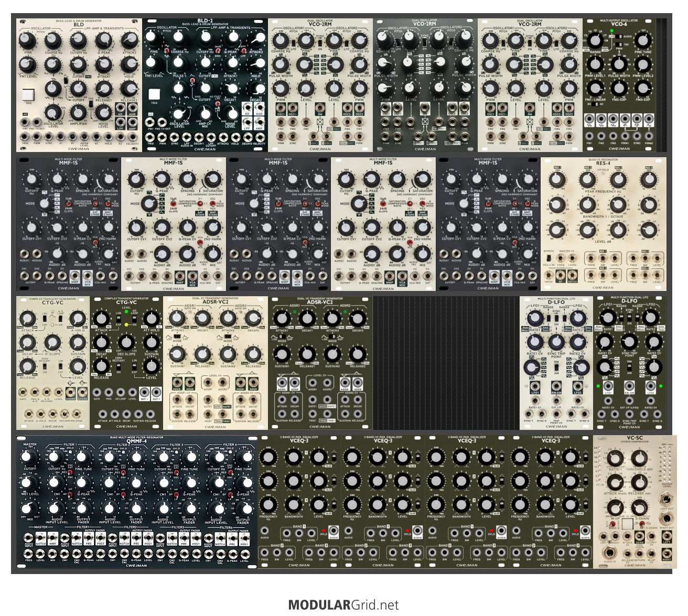Turn the RELEASE sec knob on VC-SC
Screen dimensions: 688x616
pyautogui.click(x=639, y=483)
